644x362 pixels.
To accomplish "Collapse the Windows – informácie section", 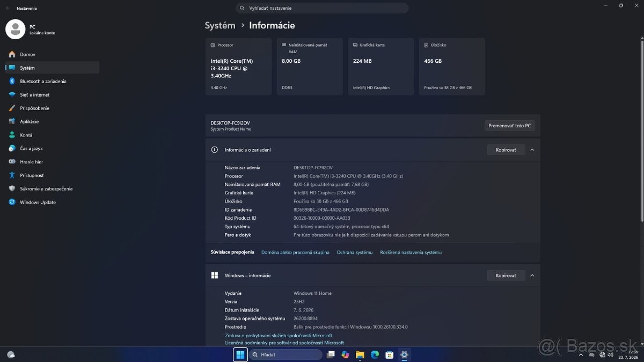I will click(x=532, y=276).
